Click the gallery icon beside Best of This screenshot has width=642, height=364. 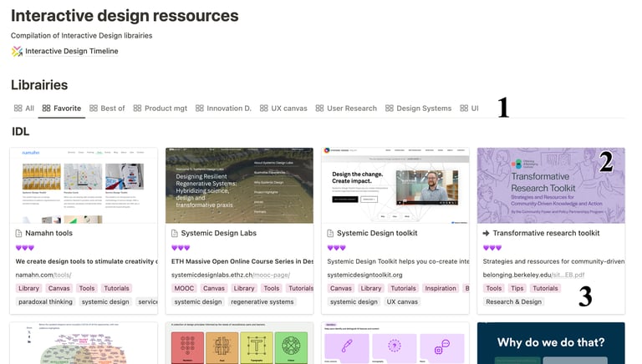(94, 109)
